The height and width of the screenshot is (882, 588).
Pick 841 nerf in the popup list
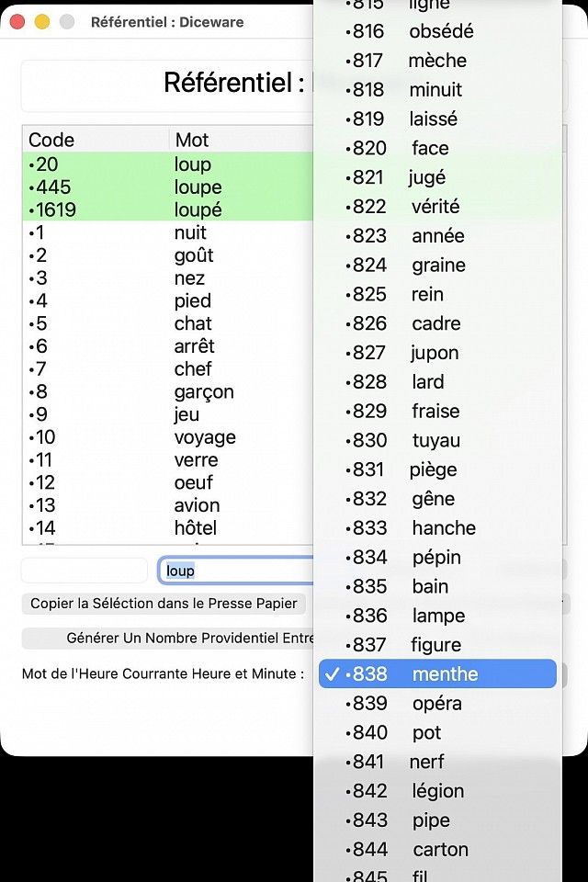[437, 762]
